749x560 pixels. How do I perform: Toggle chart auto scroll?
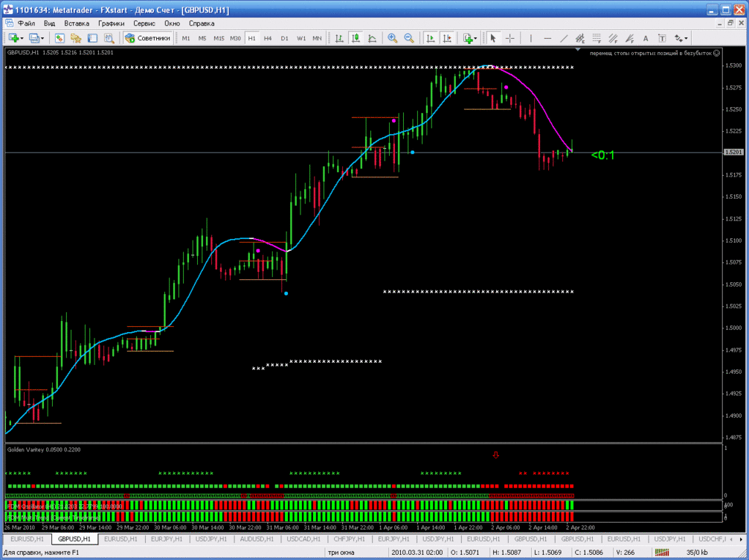[430, 38]
